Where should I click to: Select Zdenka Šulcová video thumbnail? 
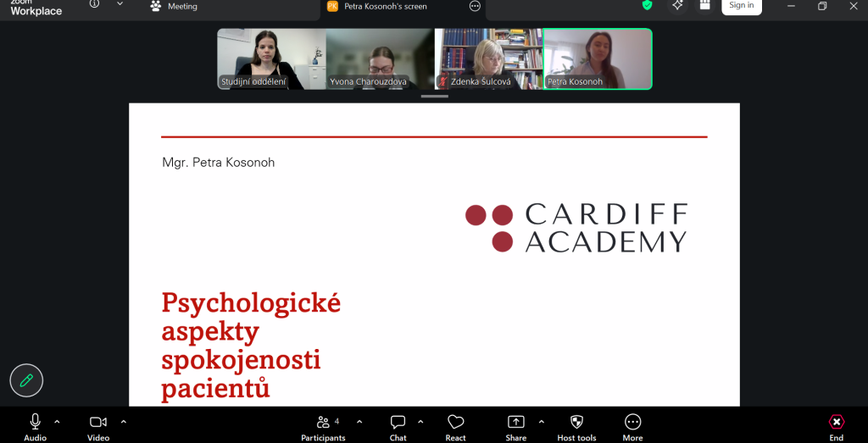click(488, 59)
